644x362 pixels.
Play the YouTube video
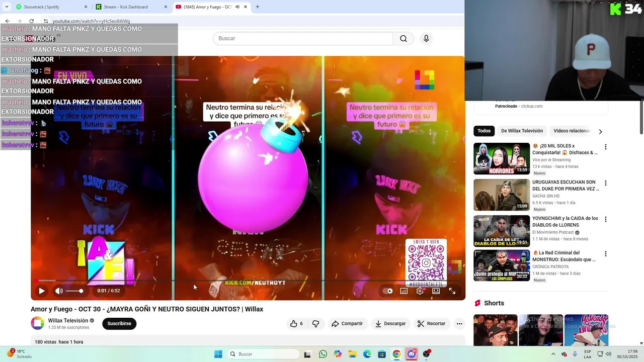pos(42,291)
